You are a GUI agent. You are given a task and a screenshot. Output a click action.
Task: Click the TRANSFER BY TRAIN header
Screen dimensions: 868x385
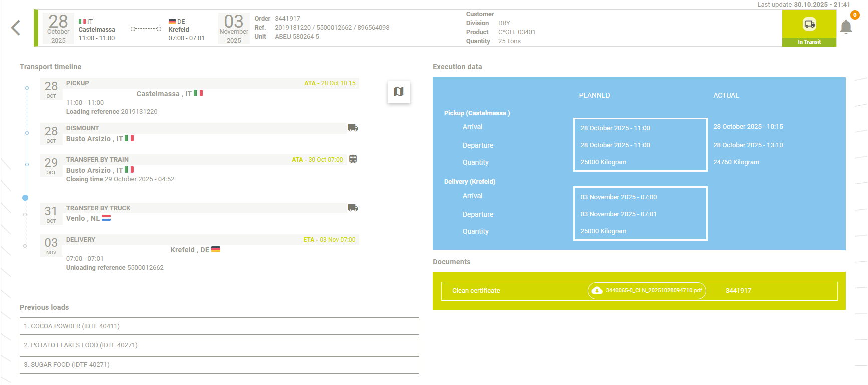coord(97,160)
